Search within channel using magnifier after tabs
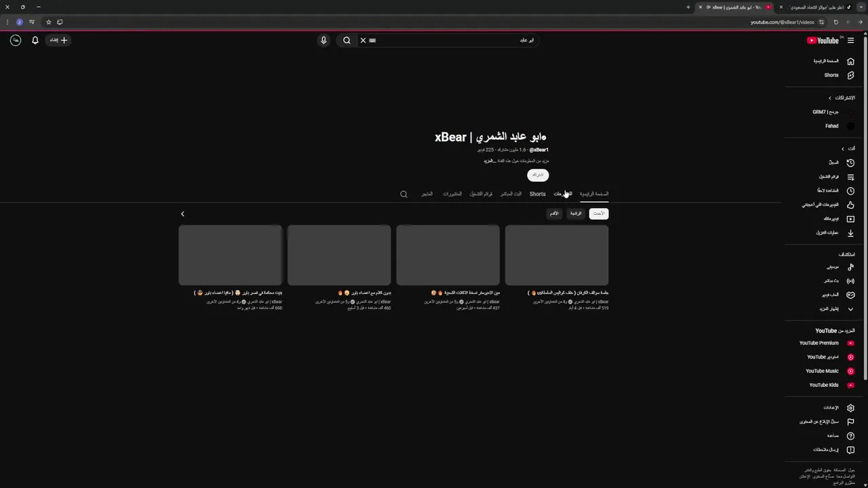 click(x=403, y=195)
